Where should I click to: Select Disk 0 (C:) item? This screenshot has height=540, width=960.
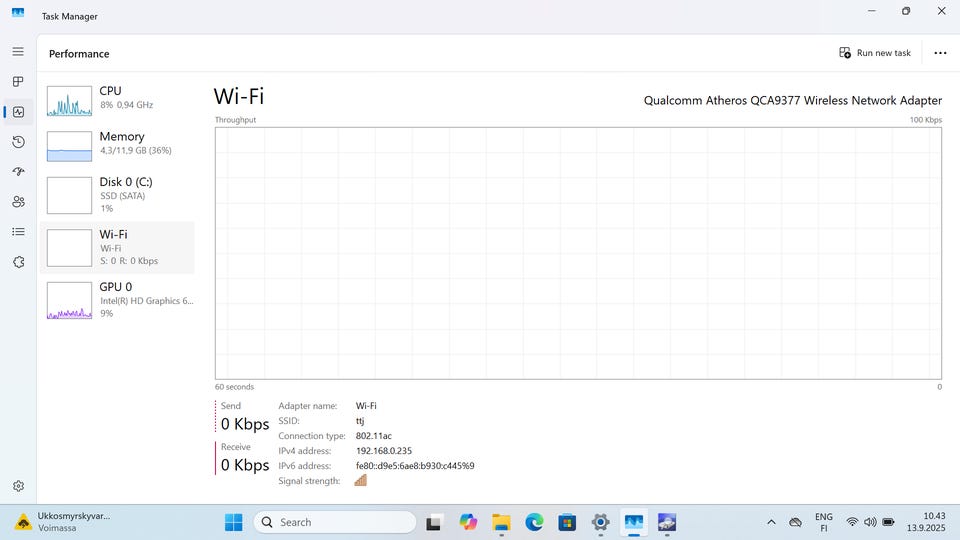[x=118, y=195]
